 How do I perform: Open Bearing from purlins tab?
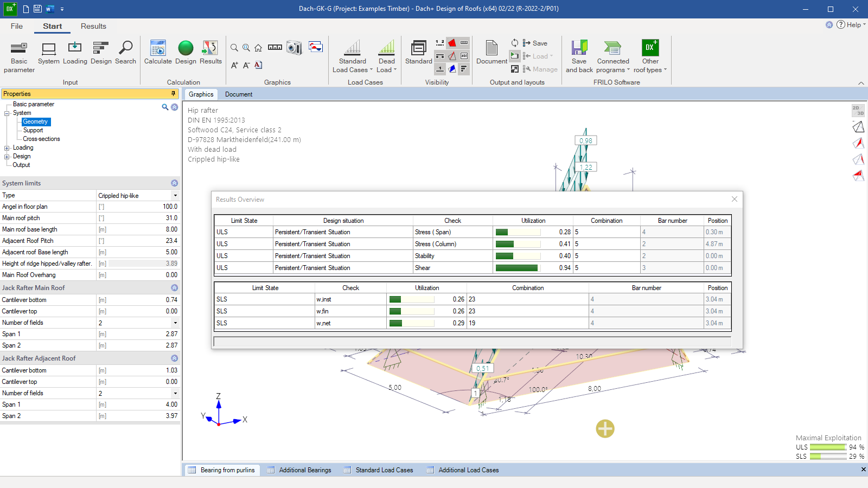pyautogui.click(x=222, y=470)
